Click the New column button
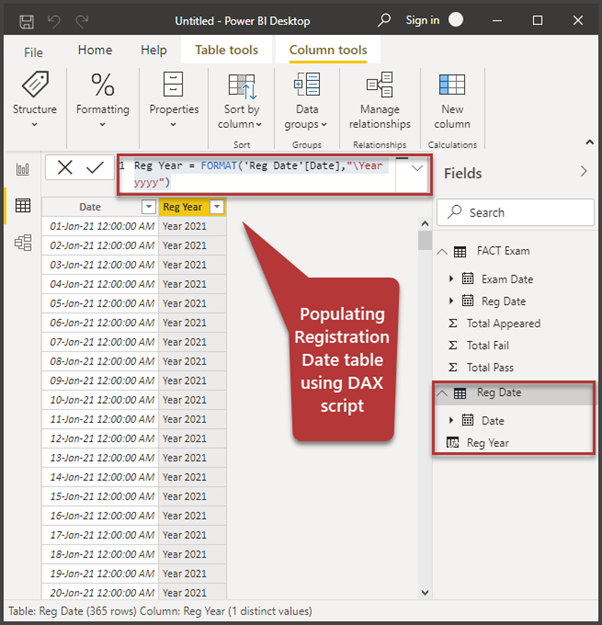Image resolution: width=602 pixels, height=625 pixels. pos(452,100)
